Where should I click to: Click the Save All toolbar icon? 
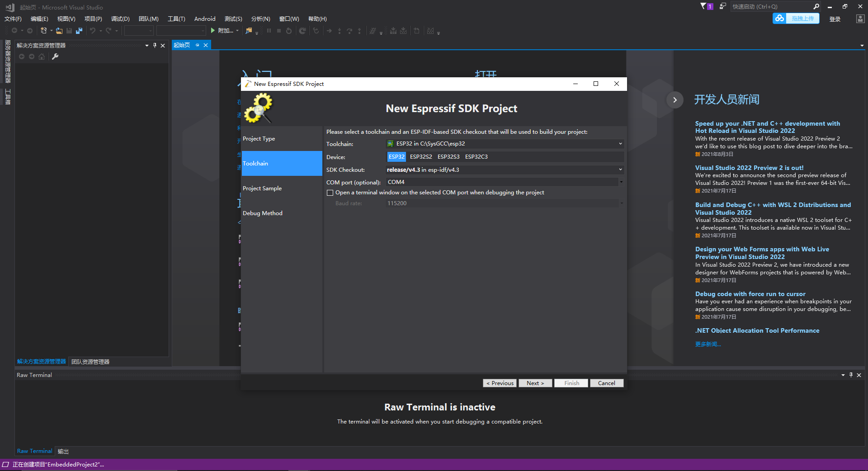[x=79, y=31]
